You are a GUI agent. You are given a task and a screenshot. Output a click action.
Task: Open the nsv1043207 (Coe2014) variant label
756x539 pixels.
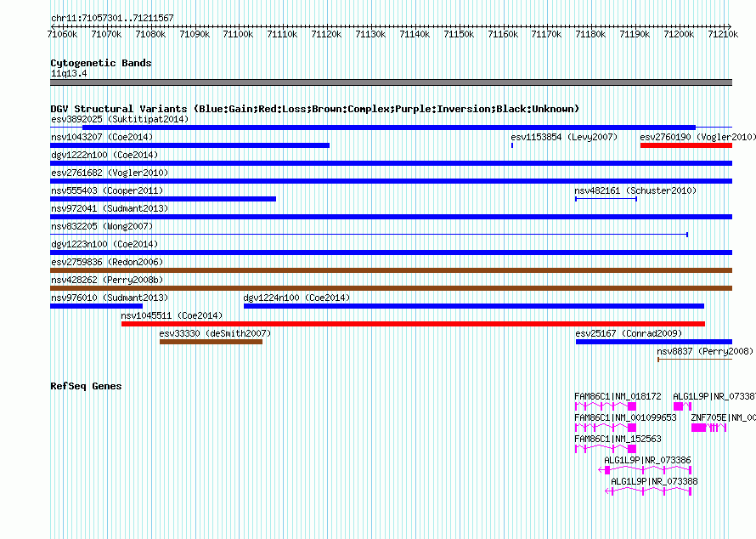coord(102,137)
